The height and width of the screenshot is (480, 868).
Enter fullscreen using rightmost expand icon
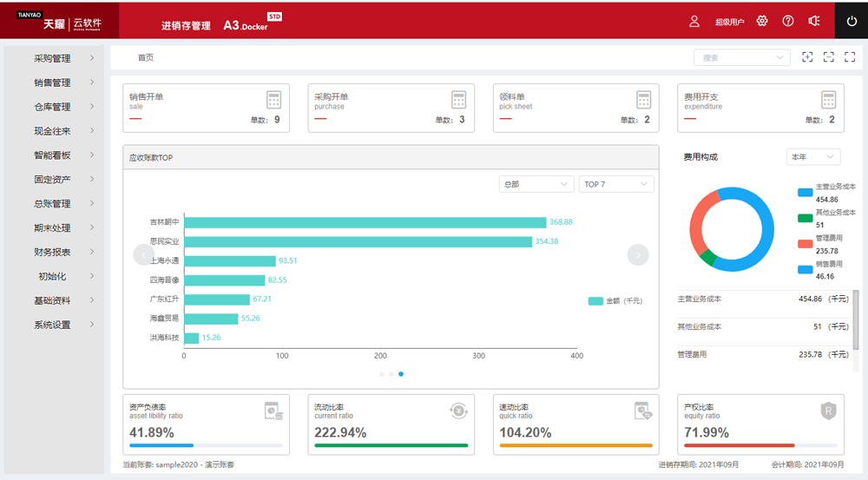coord(850,57)
